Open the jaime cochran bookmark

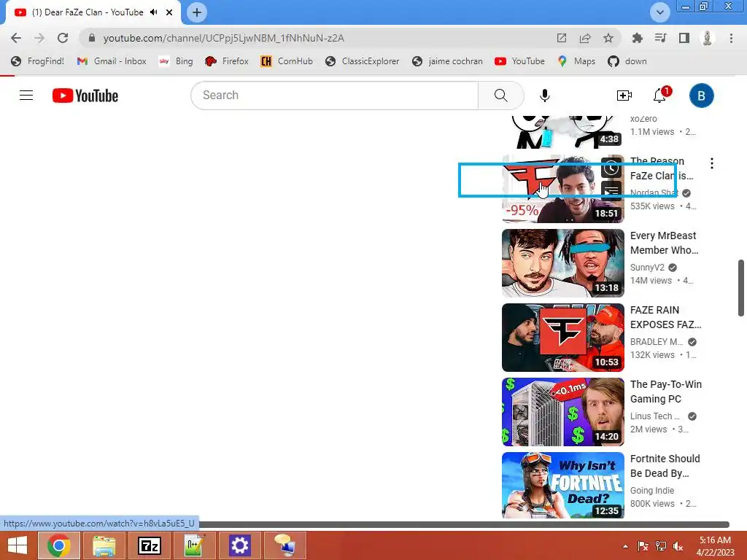(x=447, y=61)
